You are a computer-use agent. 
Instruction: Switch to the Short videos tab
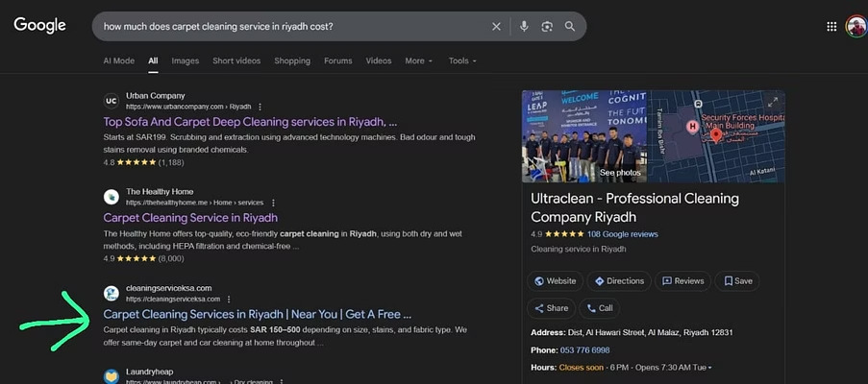(236, 60)
